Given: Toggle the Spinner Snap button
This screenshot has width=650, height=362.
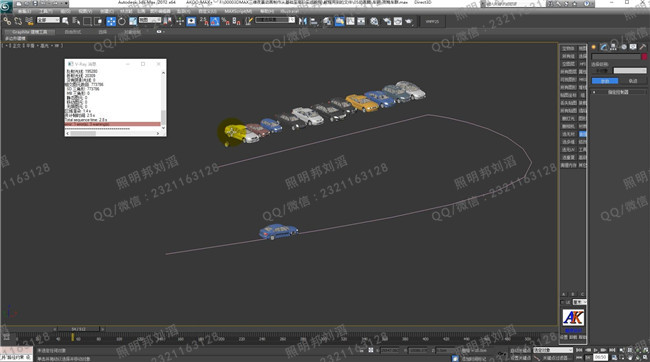Looking at the screenshot, I should pyautogui.click(x=236, y=21).
